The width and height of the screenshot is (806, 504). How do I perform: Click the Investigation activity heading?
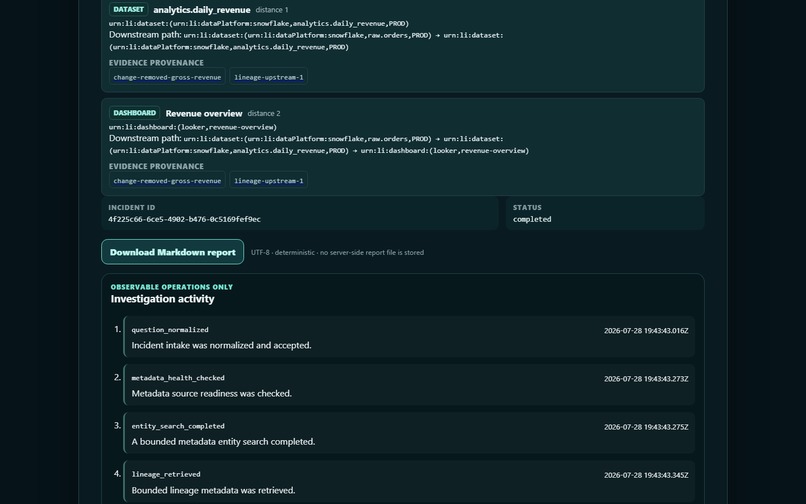(162, 299)
